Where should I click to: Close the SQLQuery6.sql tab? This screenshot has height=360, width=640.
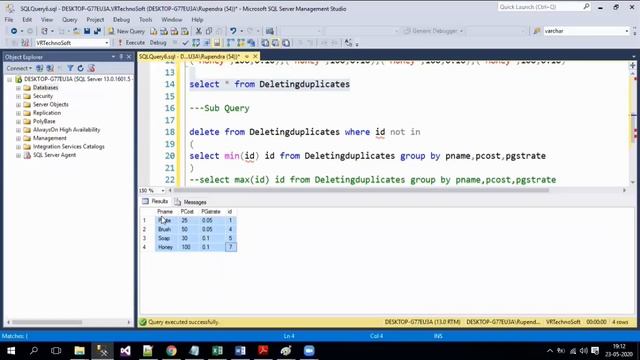tap(256, 56)
